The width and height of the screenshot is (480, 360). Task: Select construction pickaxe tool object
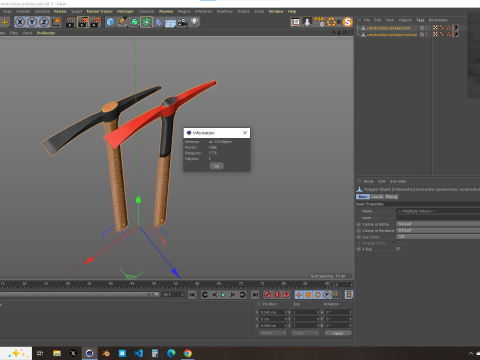388,28
